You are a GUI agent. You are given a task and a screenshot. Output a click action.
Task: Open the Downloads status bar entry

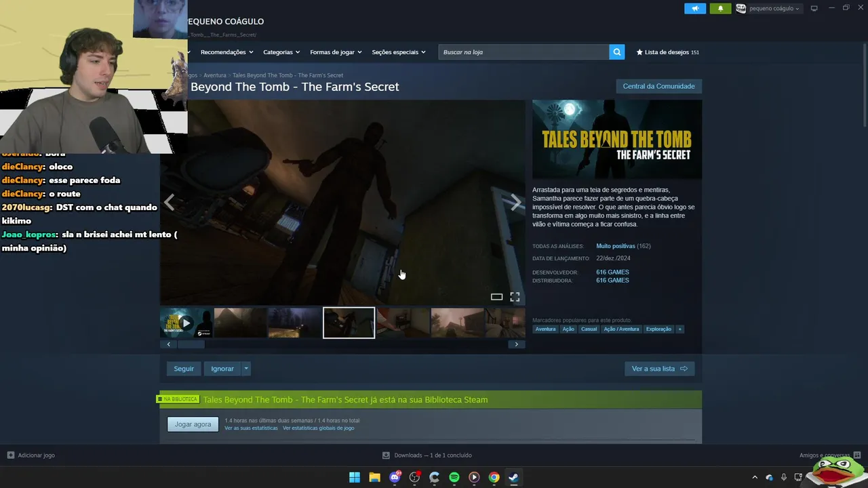coord(427,455)
